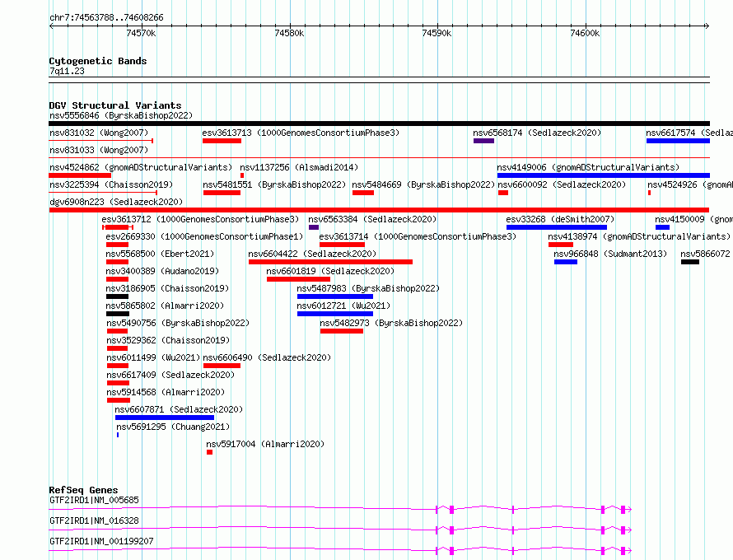
Task: Select GTF2IRD1|NM_016328 transcript label
Action: (x=94, y=520)
